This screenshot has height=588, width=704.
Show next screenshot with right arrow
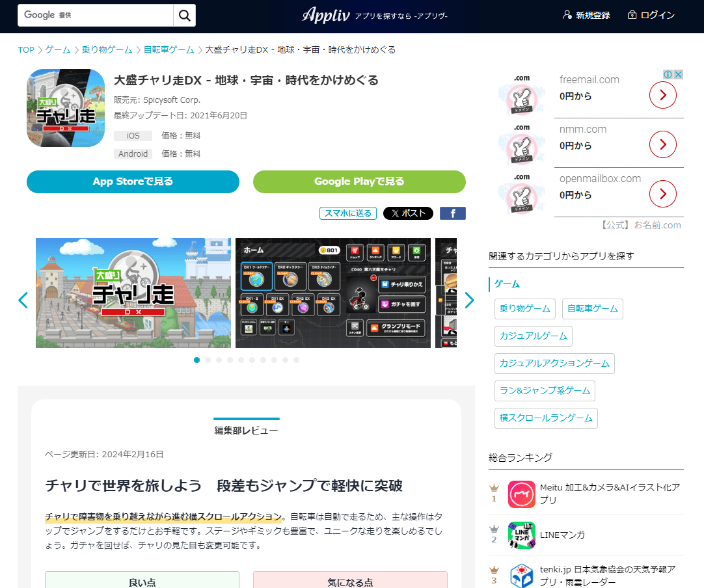coord(469,300)
